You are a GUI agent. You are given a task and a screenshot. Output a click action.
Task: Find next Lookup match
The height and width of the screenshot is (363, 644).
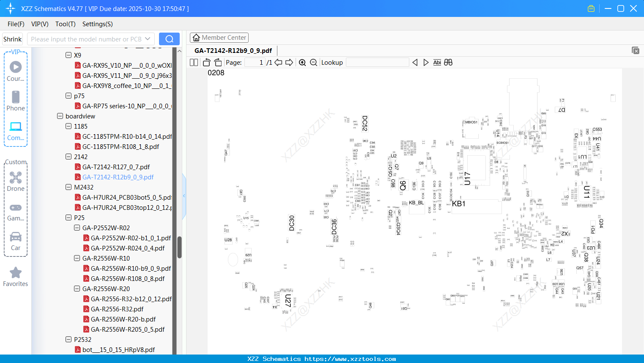coord(426,62)
